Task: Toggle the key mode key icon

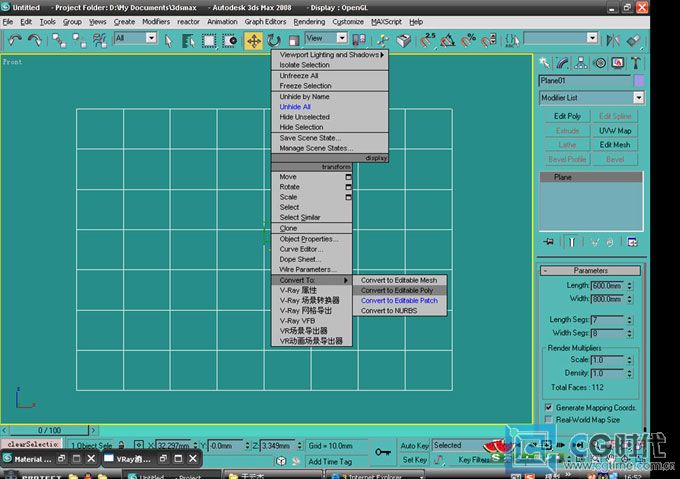Action: point(382,453)
